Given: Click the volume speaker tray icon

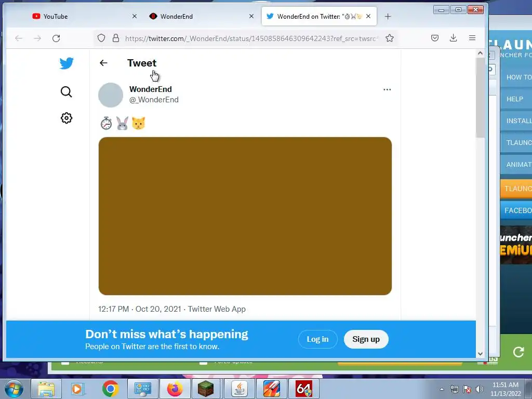Looking at the screenshot, I should point(480,389).
